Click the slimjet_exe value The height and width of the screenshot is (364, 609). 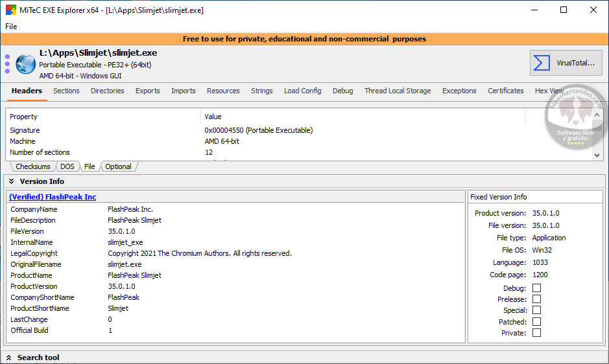click(125, 242)
